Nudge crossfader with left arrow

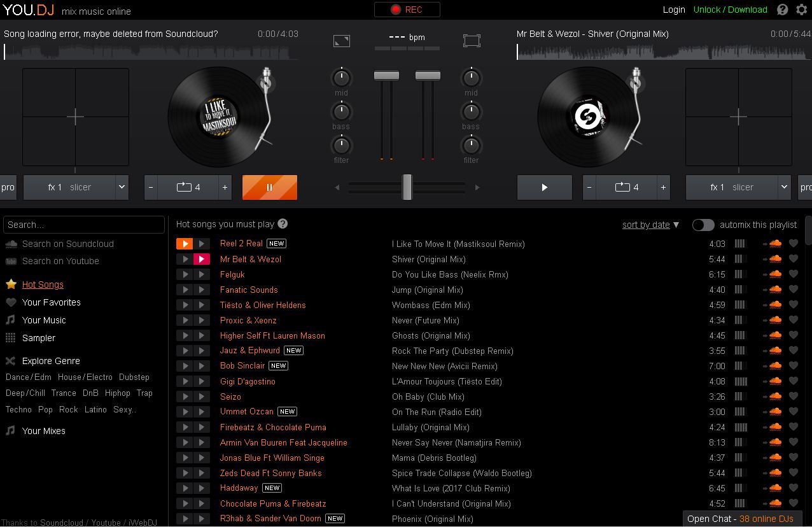point(337,187)
